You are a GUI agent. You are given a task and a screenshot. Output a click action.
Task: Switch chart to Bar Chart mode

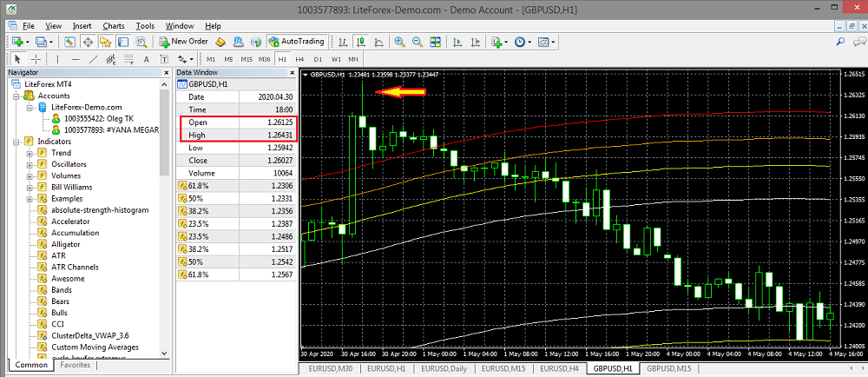pos(343,42)
